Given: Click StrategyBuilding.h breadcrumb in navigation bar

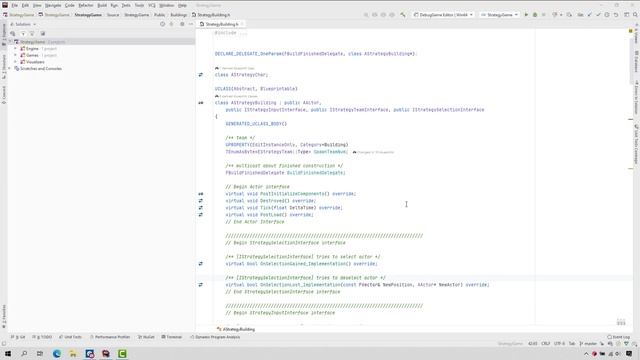Looking at the screenshot, I should pos(211,15).
